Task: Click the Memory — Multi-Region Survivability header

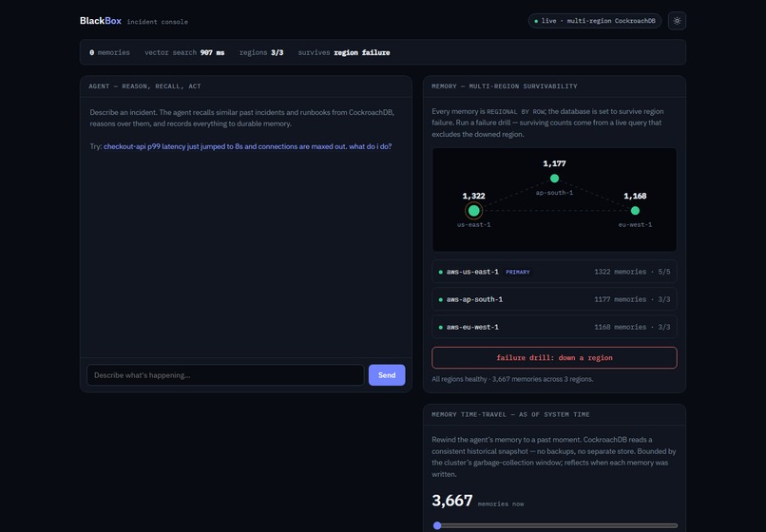Action: [x=504, y=86]
